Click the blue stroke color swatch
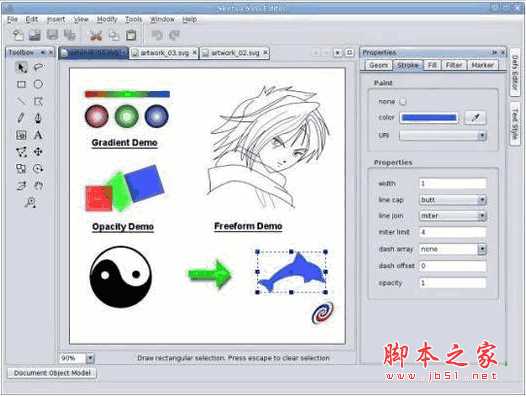Image resolution: width=526 pixels, height=397 pixels. (429, 117)
